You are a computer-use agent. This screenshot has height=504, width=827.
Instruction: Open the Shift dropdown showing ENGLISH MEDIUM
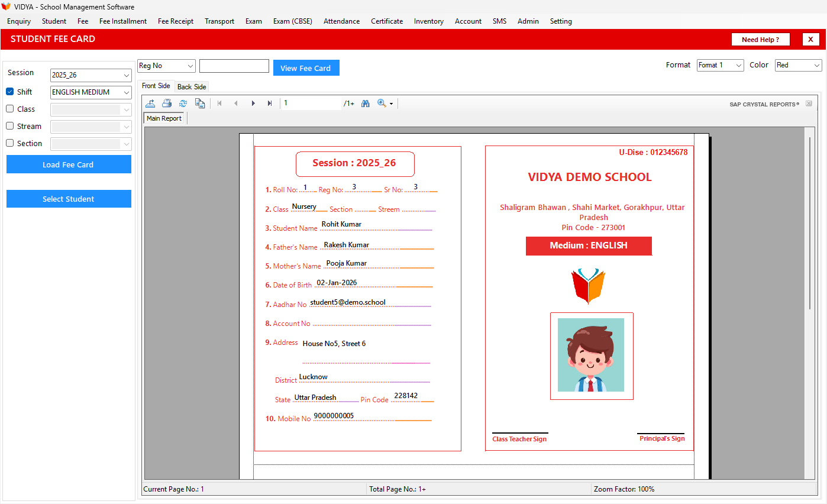pos(91,92)
